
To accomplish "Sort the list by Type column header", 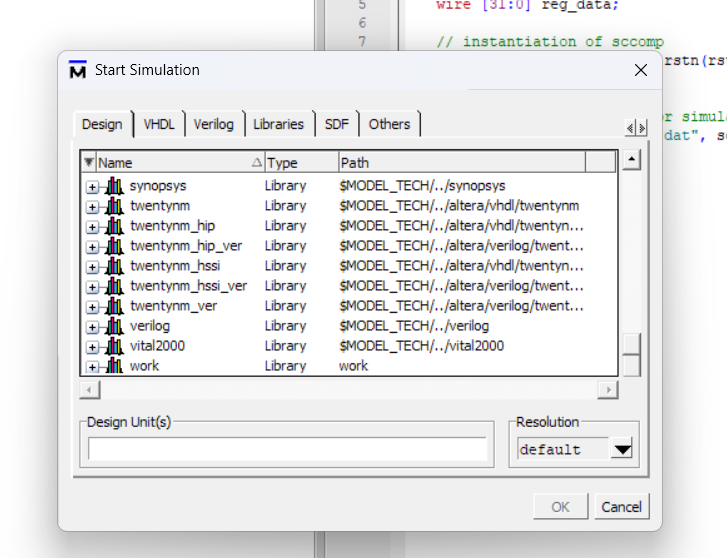I will click(x=299, y=162).
